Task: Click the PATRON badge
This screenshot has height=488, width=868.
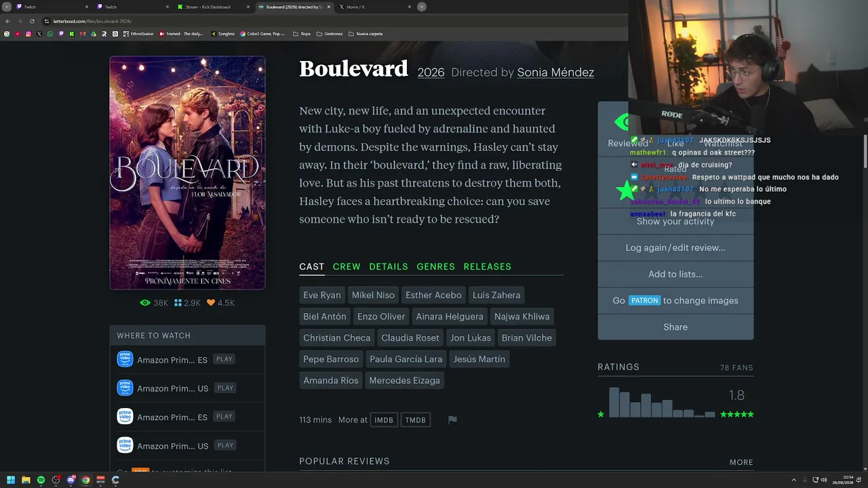Action: point(644,300)
